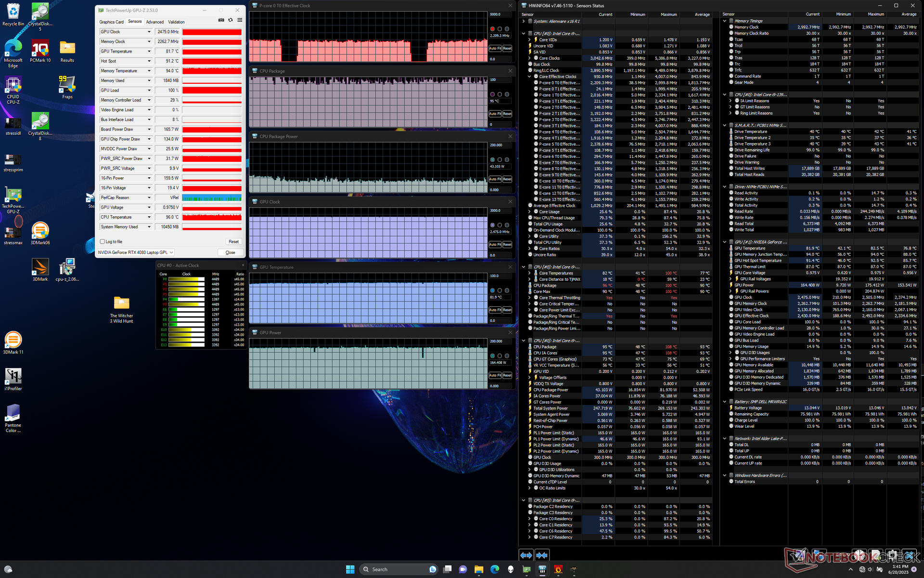Expand the Core Clocks tree row
This screenshot has width=924, height=578.
pos(529,58)
